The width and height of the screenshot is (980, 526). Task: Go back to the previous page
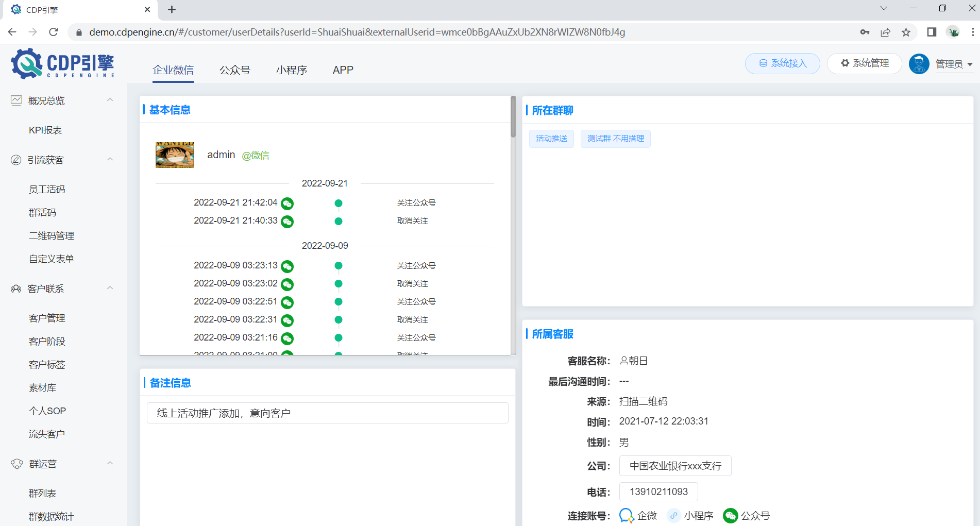point(12,32)
